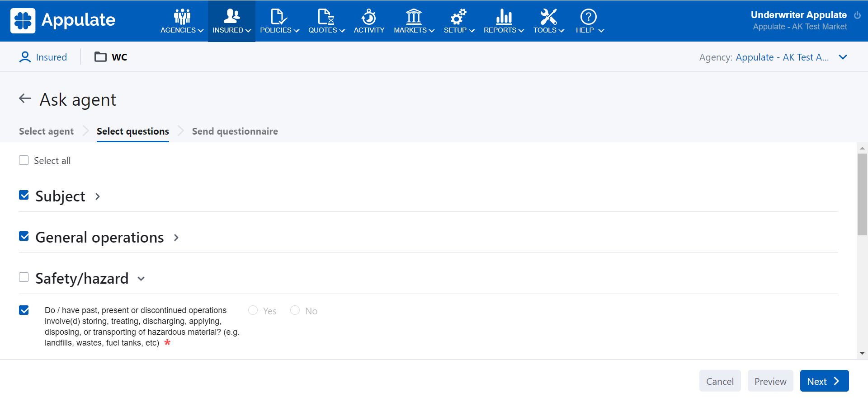This screenshot has width=868, height=402.
Task: Click the Activity stopwatch icon
Action: [368, 17]
